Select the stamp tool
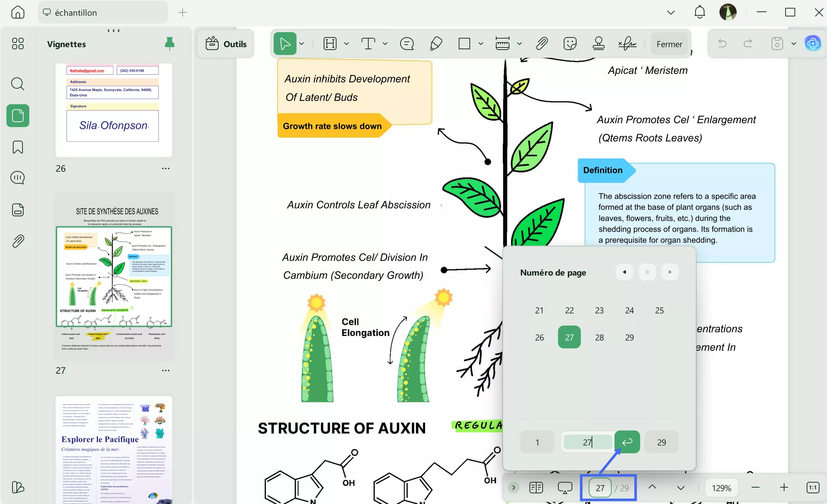This screenshot has width=827, height=504. coord(598,44)
